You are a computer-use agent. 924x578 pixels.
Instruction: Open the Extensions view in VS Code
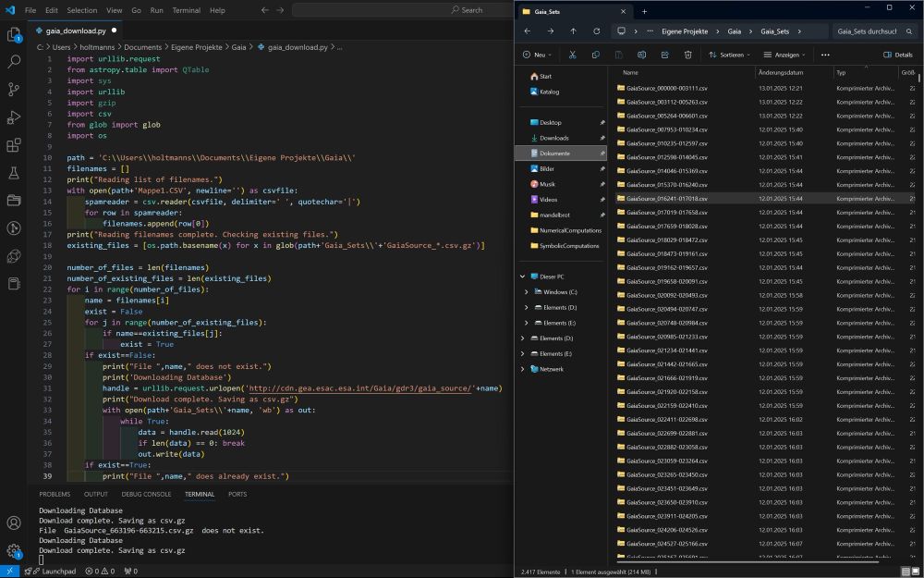(x=14, y=144)
